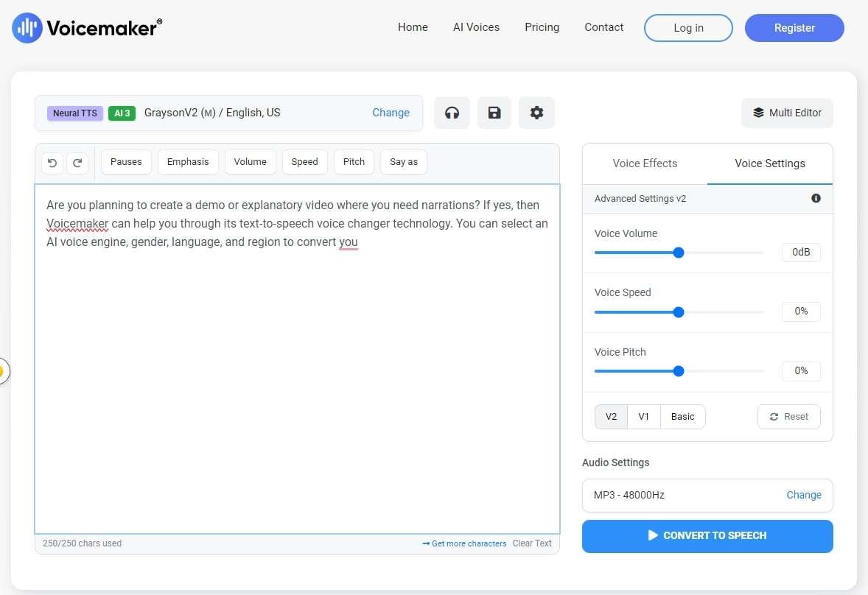868x595 pixels.
Task: Click the Advanced Settings v2 label
Action: pos(640,199)
